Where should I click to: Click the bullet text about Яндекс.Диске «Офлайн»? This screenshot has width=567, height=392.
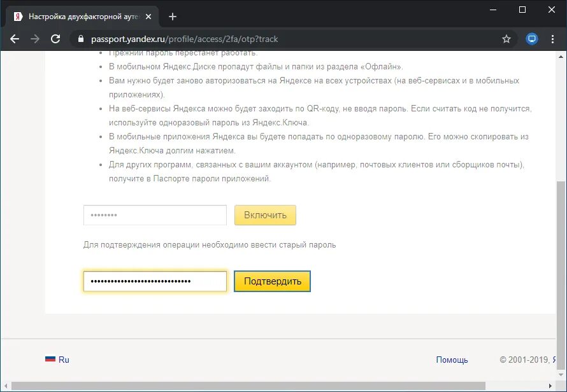coord(255,67)
